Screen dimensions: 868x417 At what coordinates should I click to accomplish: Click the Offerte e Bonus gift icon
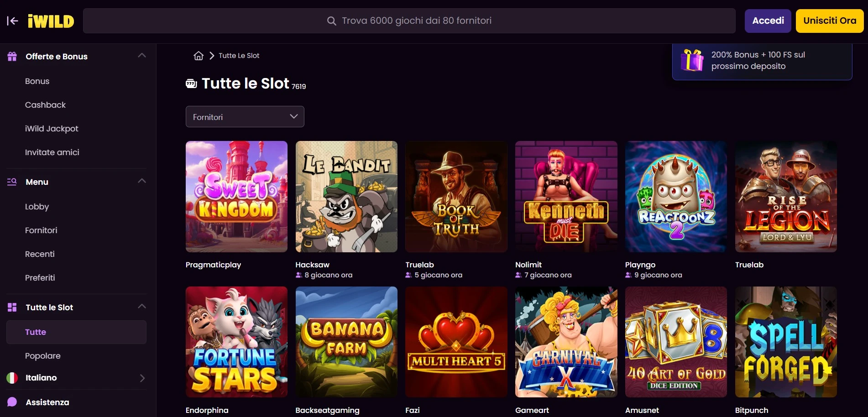point(12,57)
